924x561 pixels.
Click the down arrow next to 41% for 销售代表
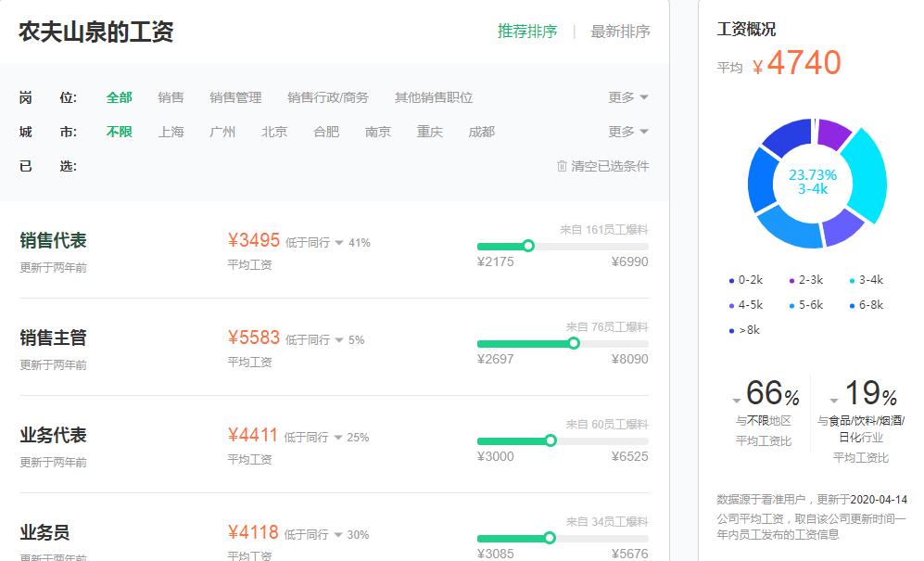(339, 243)
